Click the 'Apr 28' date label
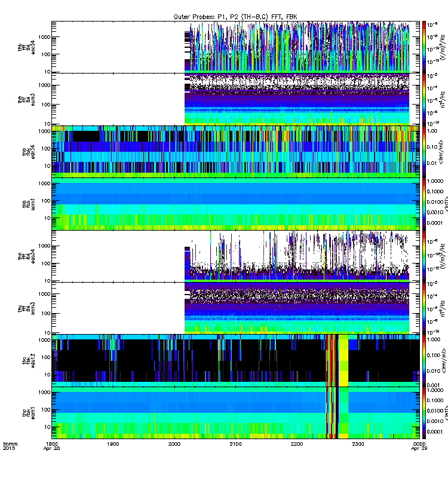Image resolution: width=448 pixels, height=478 pixels. tap(51, 449)
